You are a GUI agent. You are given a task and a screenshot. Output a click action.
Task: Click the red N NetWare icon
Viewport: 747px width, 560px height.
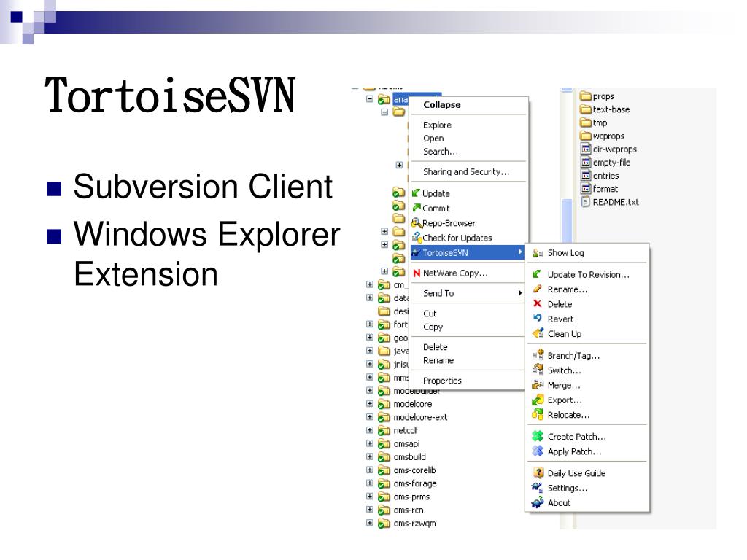click(x=417, y=273)
